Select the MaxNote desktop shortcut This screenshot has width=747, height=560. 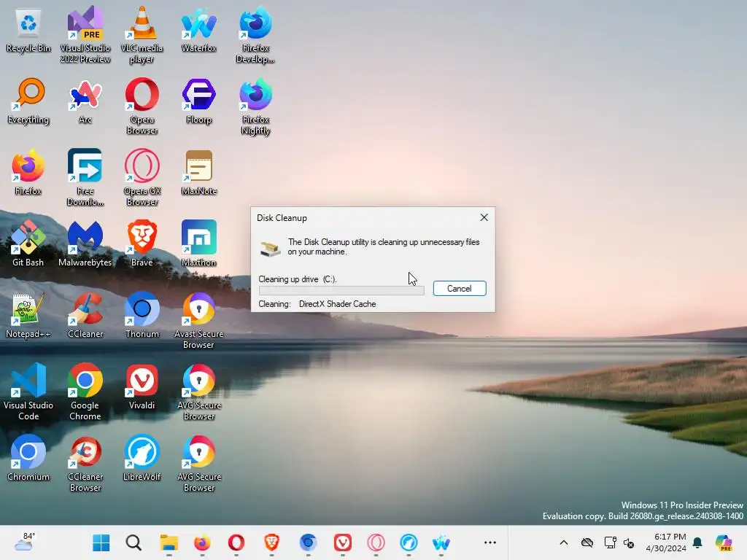[x=199, y=174]
